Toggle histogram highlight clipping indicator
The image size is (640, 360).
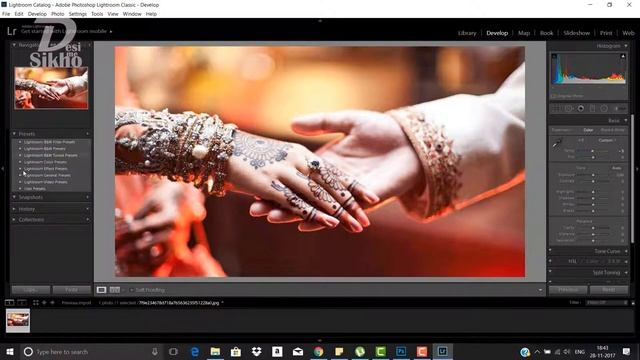pos(623,56)
